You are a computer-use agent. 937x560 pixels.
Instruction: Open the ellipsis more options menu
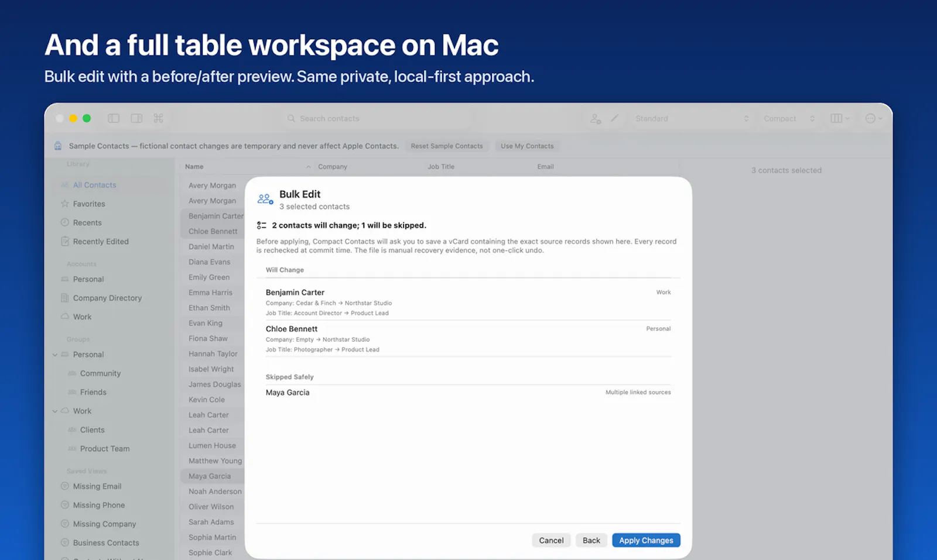874,118
